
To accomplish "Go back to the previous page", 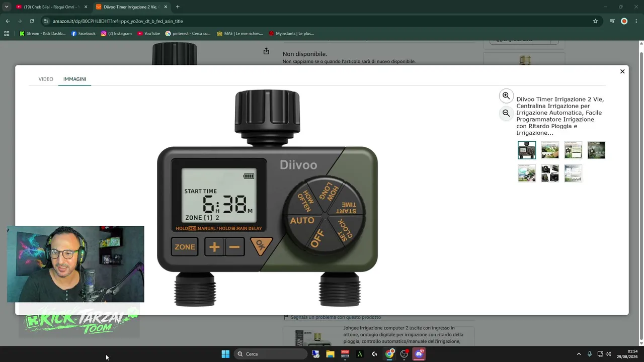I will click(8, 21).
